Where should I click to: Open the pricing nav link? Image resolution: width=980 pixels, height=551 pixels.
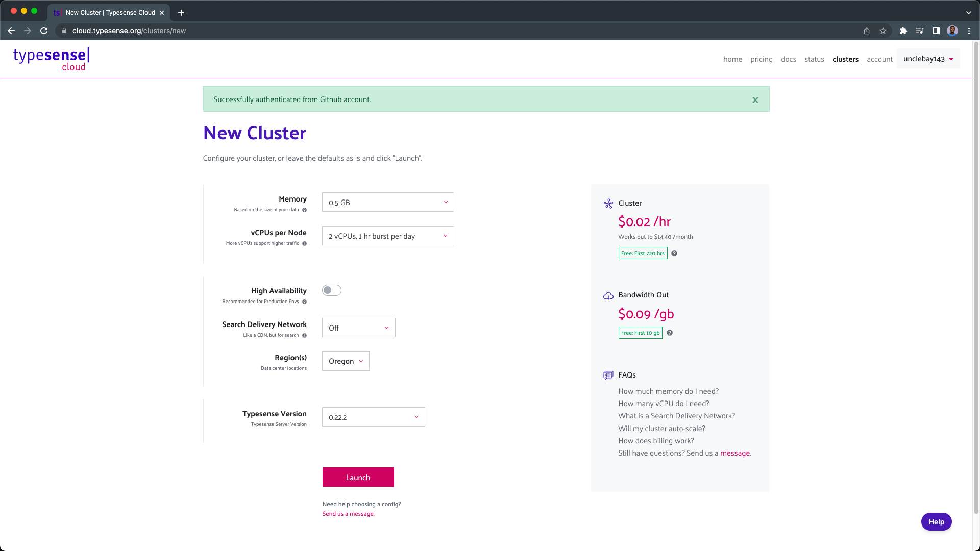click(x=762, y=59)
